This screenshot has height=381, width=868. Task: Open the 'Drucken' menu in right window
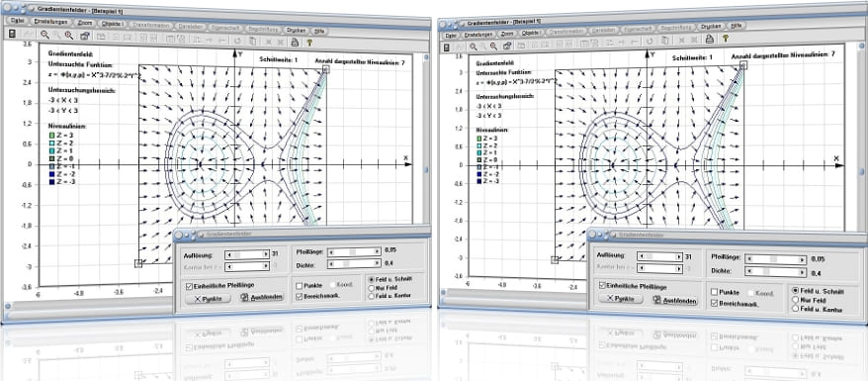point(710,26)
